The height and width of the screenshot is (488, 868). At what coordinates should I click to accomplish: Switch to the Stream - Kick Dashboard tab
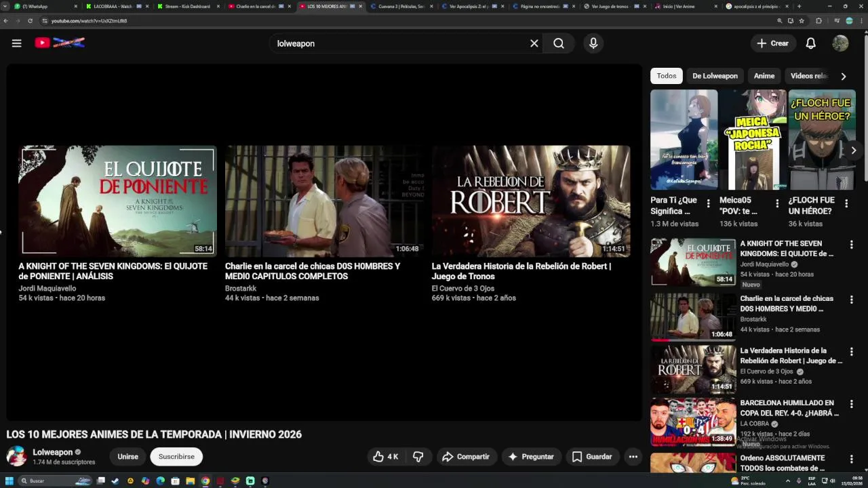187,6
